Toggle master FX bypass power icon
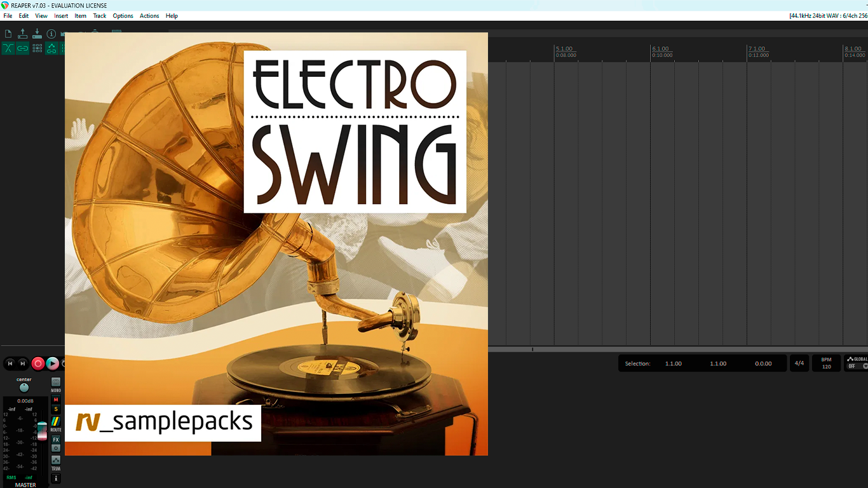The image size is (868, 488). tap(56, 448)
